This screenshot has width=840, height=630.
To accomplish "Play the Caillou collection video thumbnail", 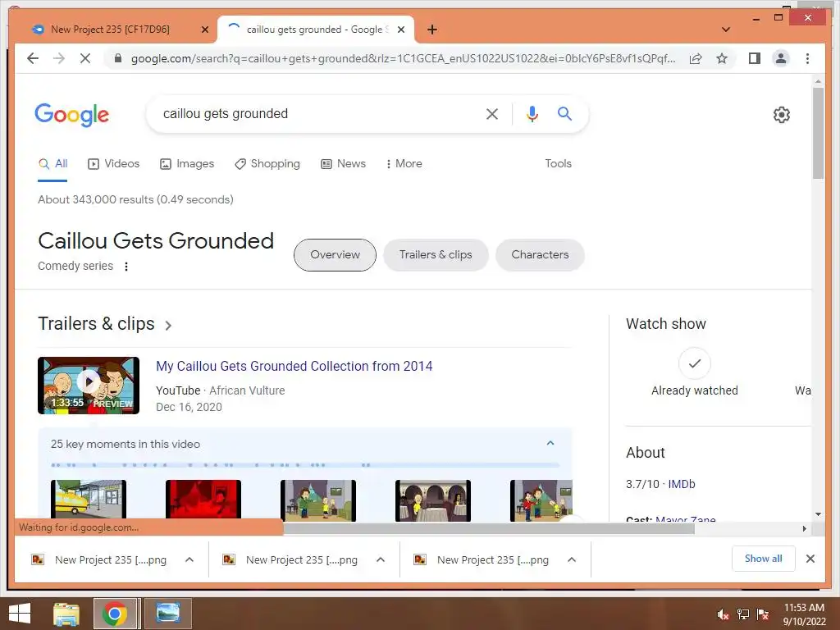I will pos(89,386).
